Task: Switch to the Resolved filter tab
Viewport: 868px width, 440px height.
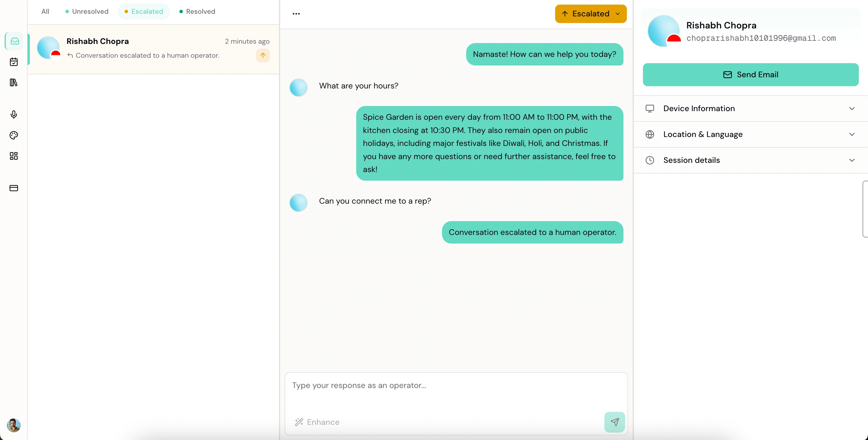Action: click(197, 11)
